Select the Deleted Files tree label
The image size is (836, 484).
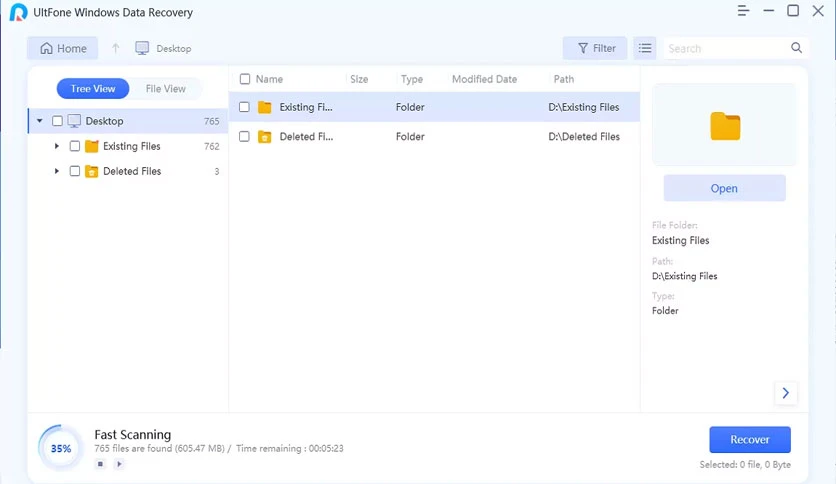pos(132,171)
